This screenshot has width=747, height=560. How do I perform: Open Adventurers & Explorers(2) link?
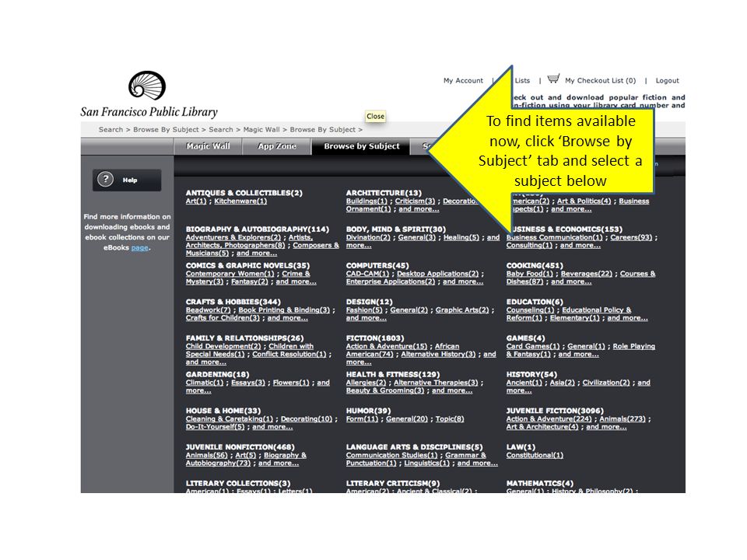click(x=233, y=237)
